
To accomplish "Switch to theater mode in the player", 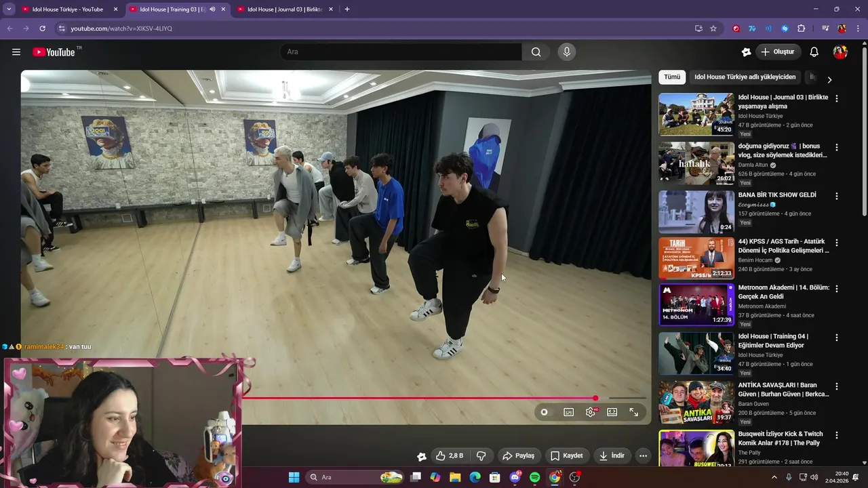I will pyautogui.click(x=612, y=412).
